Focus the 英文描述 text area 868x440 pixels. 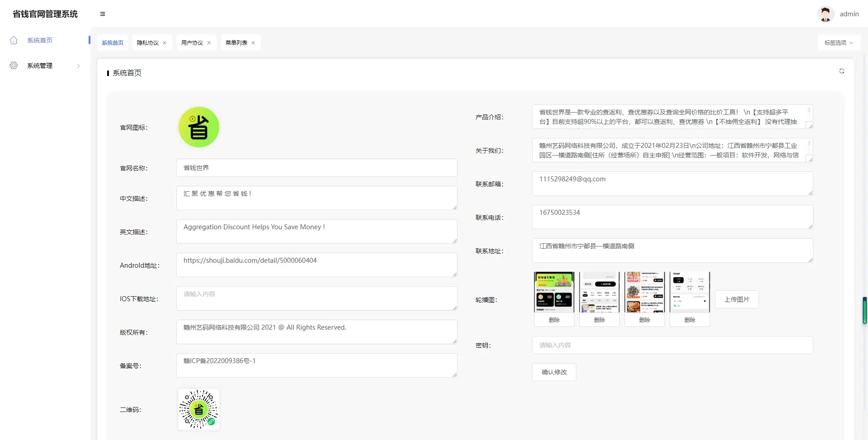click(x=317, y=232)
